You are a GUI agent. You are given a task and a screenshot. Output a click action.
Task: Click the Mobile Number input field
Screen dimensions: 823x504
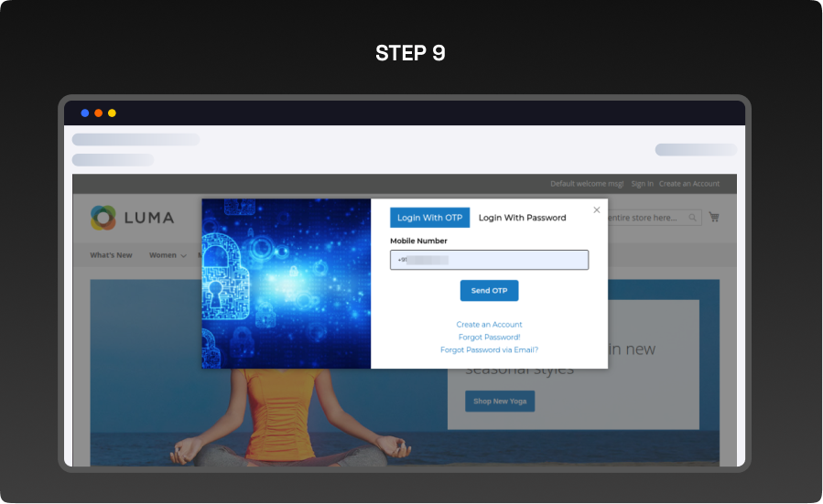pos(489,260)
